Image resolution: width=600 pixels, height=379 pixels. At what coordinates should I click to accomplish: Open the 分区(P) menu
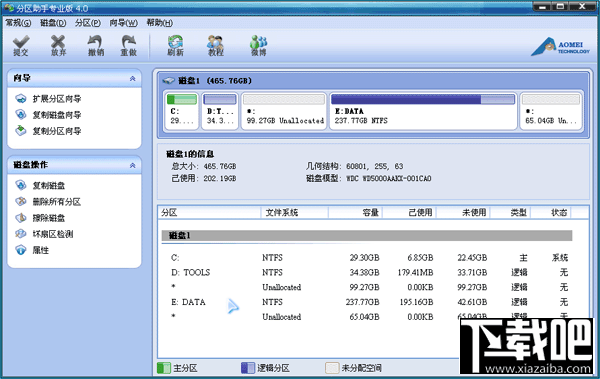click(x=88, y=23)
